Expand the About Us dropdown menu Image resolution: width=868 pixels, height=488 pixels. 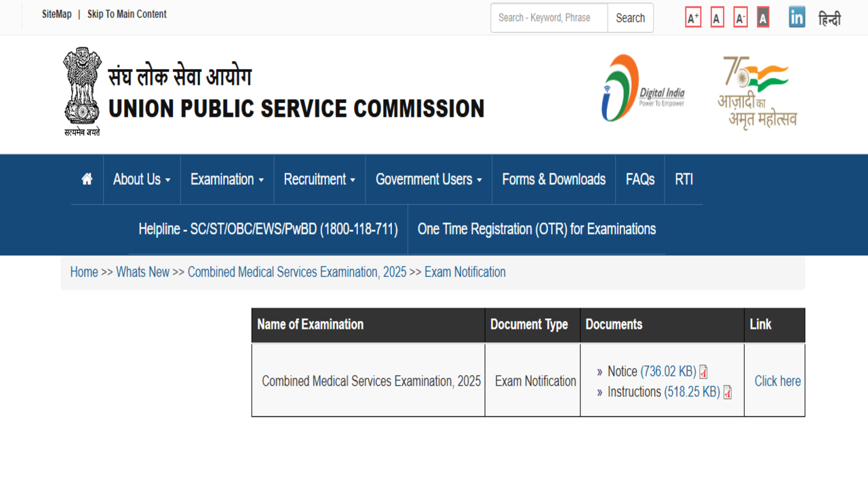142,180
